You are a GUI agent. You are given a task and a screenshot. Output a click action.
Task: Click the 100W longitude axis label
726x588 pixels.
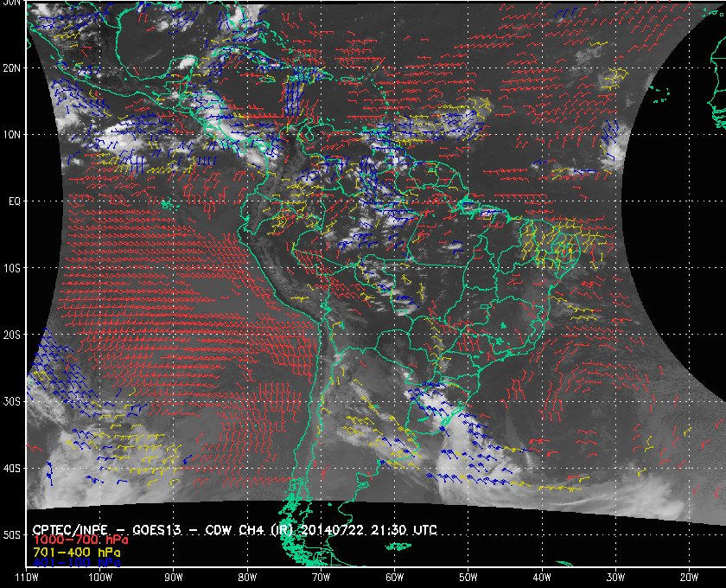[99, 576]
